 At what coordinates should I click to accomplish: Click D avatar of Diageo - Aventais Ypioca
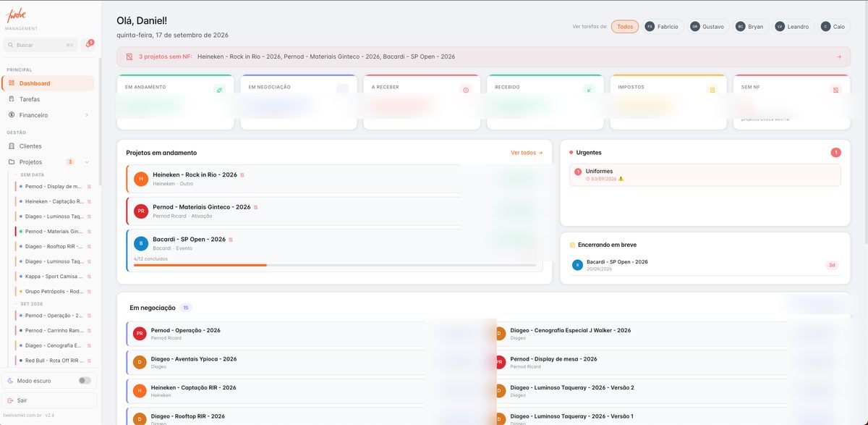140,363
